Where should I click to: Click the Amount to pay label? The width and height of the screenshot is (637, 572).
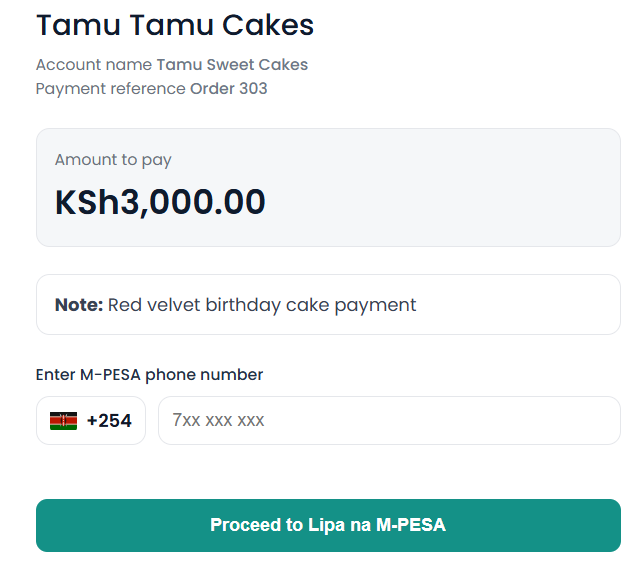pyautogui.click(x=113, y=160)
